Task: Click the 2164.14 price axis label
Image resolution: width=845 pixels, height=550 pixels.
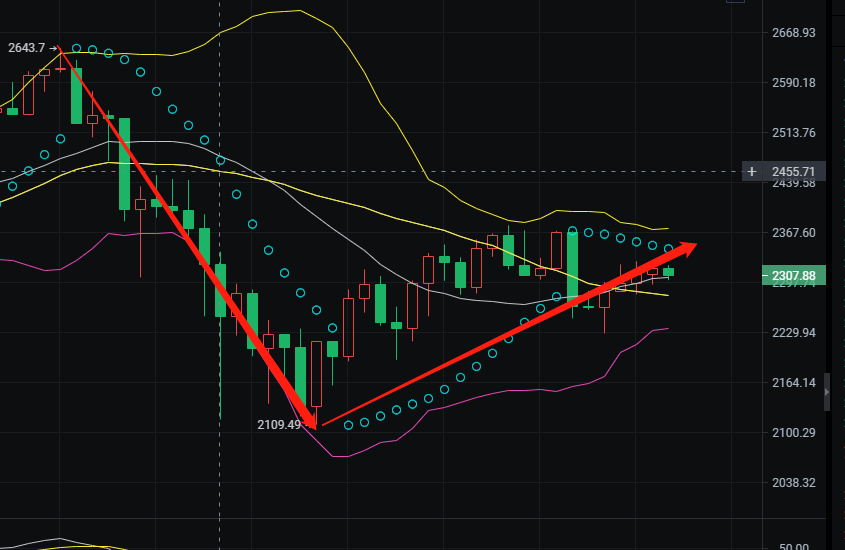Action: (793, 382)
